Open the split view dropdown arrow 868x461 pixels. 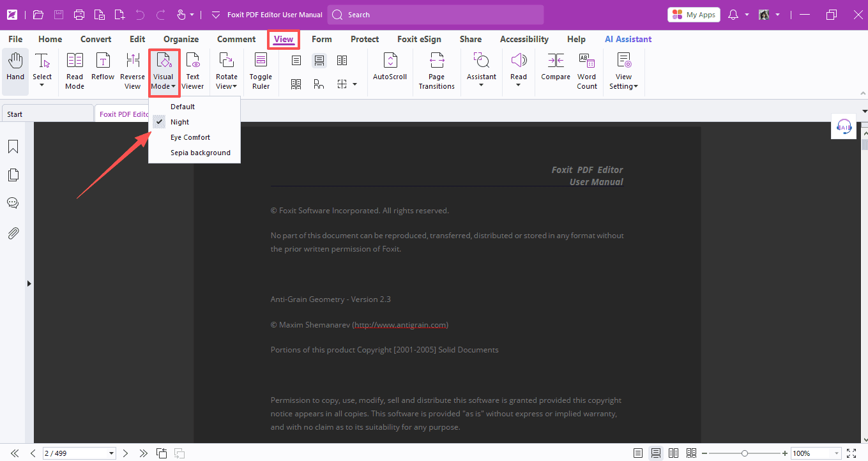(x=354, y=84)
